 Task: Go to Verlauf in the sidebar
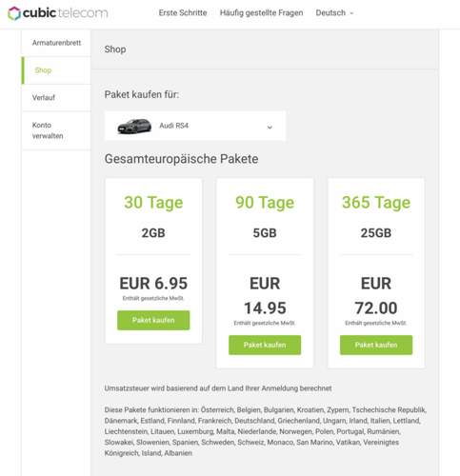(x=56, y=98)
